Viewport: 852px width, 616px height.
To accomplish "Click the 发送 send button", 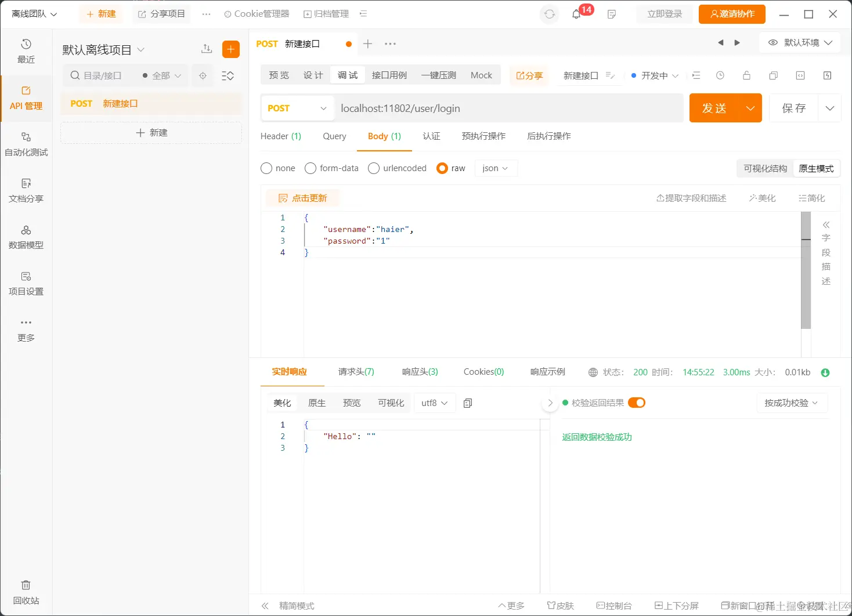I will click(714, 108).
